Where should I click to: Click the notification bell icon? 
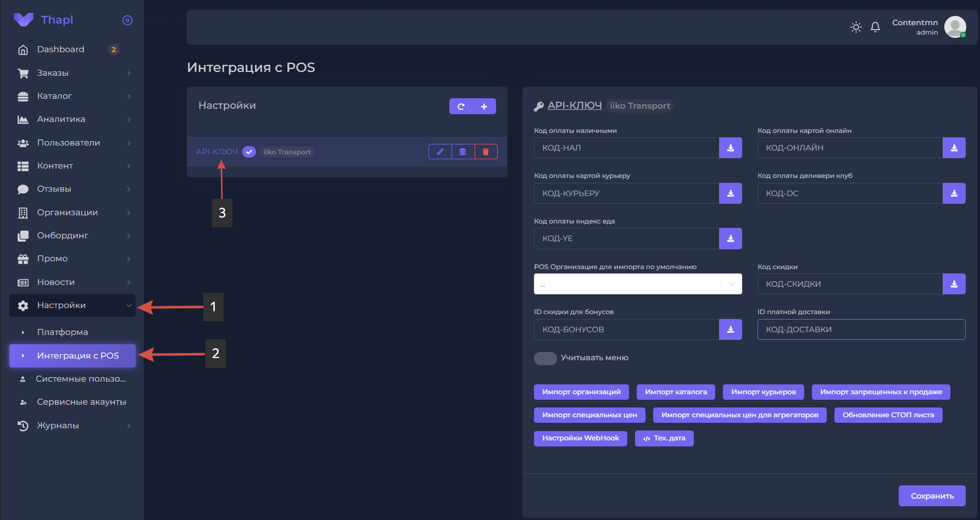875,27
